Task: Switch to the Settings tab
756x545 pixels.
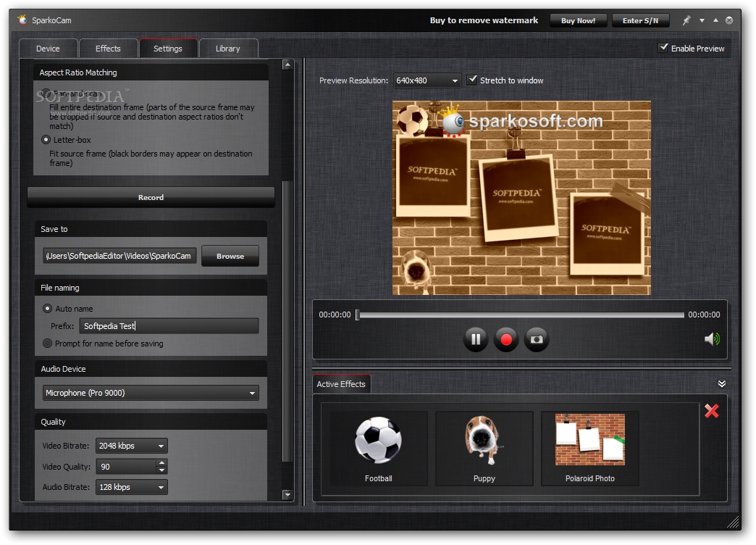Action: pyautogui.click(x=168, y=49)
